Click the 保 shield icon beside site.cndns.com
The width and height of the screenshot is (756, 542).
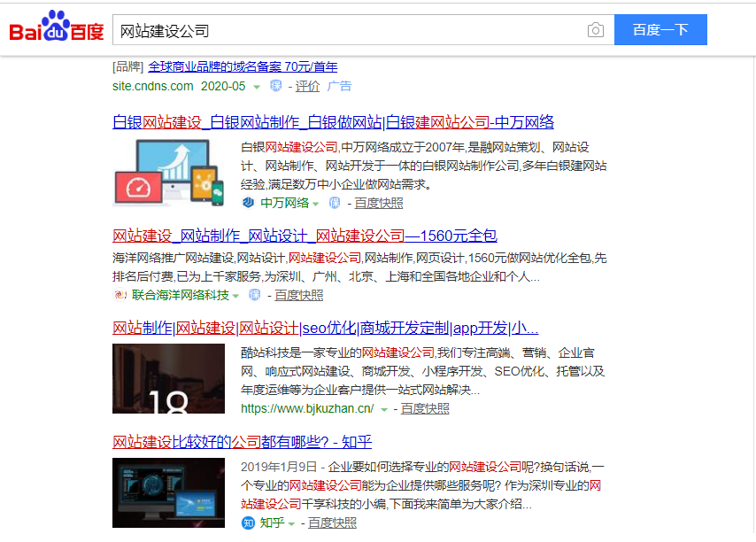click(x=276, y=86)
